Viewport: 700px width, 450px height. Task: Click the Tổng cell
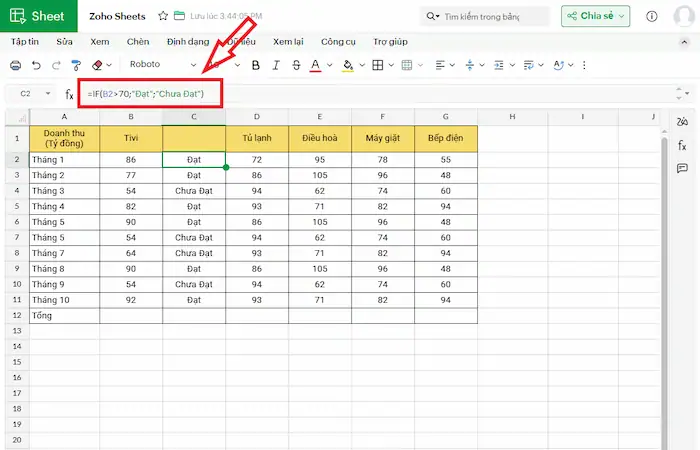(x=64, y=315)
